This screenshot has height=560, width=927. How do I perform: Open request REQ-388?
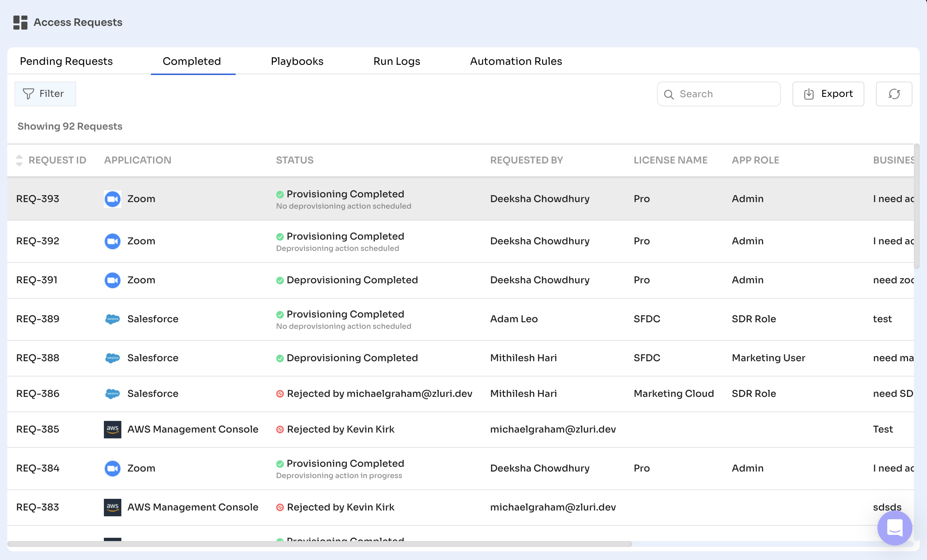tap(38, 358)
